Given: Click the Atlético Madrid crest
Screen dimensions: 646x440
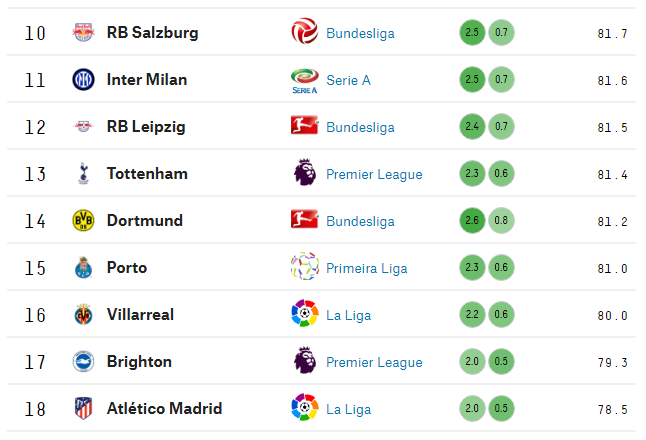Looking at the screenshot, I should [x=83, y=409].
